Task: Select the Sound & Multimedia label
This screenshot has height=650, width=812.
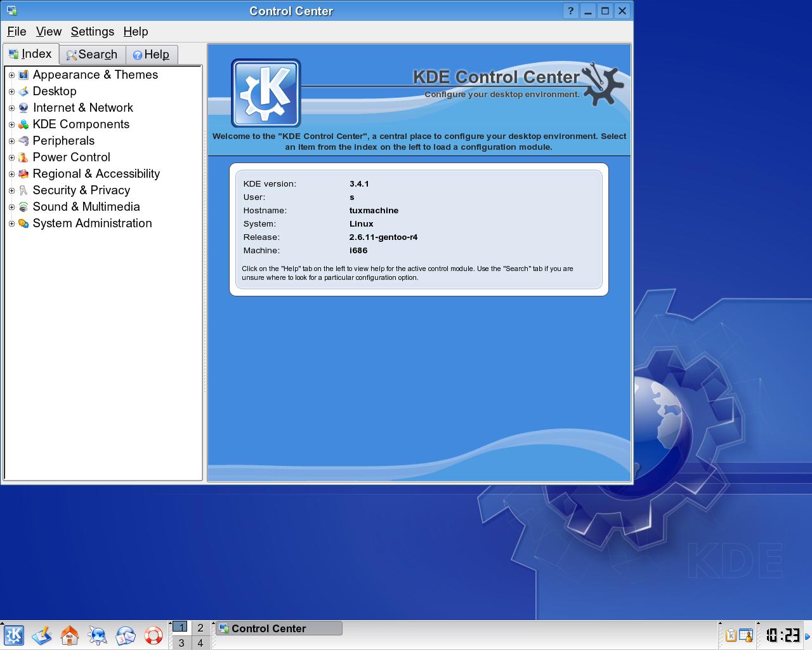Action: (x=86, y=207)
